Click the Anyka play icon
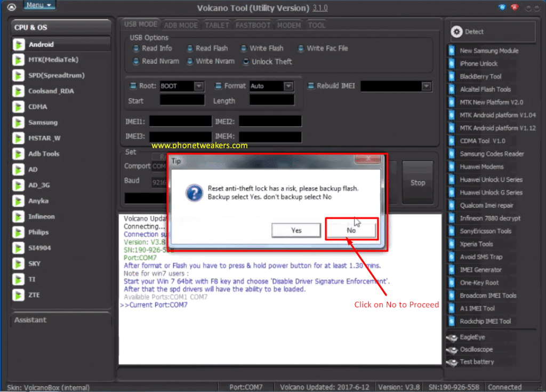This screenshot has height=392, width=546. 18,201
